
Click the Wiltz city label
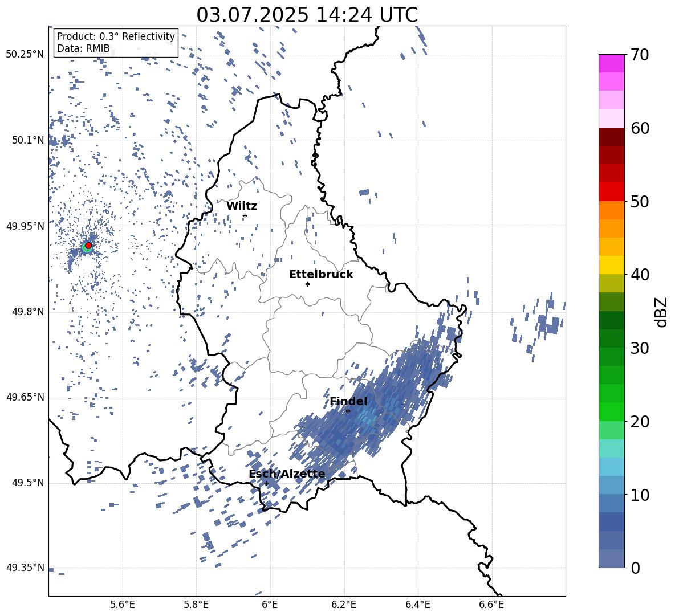242,206
